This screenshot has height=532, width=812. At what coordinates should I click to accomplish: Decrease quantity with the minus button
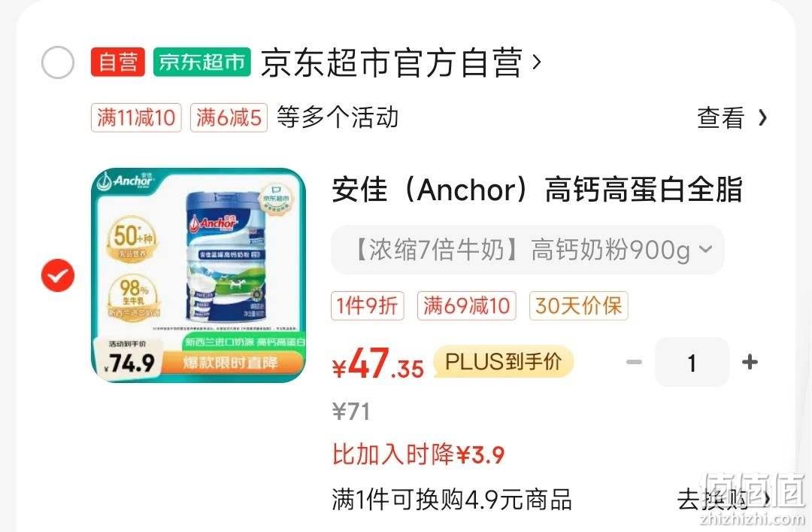tap(634, 362)
